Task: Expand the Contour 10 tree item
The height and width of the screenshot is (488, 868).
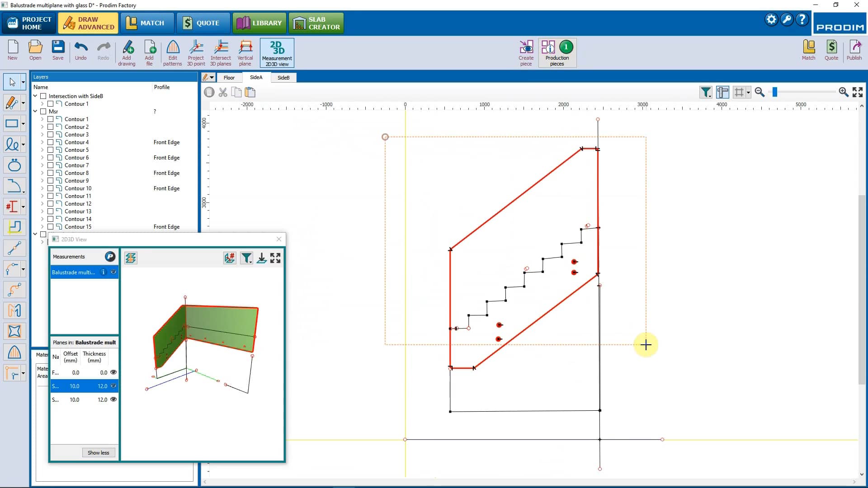Action: pyautogui.click(x=42, y=188)
